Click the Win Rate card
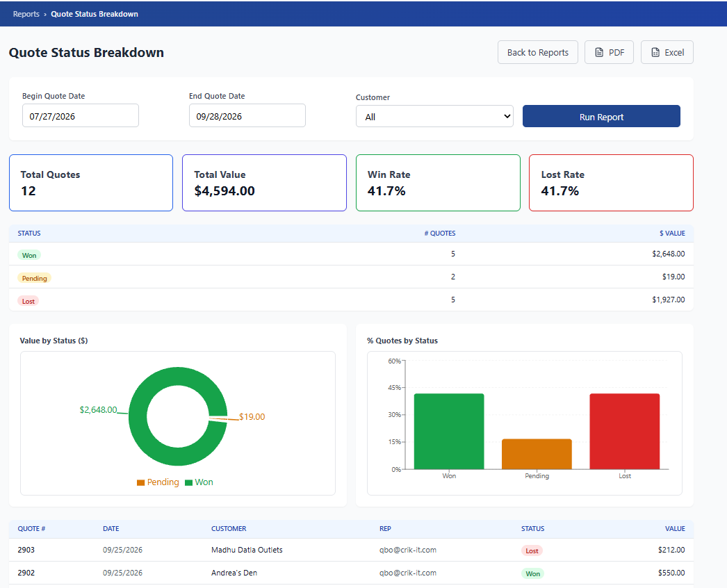727x588 pixels. click(x=438, y=183)
